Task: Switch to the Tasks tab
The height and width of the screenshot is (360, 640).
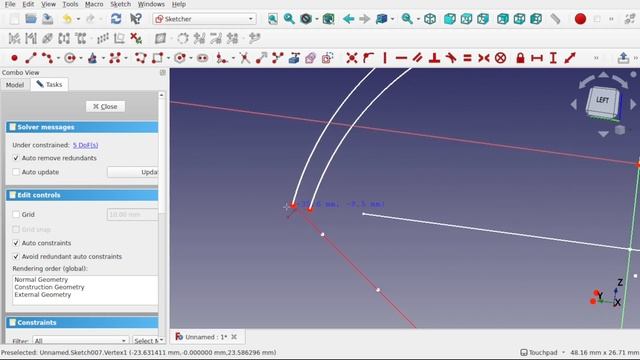Action: pos(49,84)
